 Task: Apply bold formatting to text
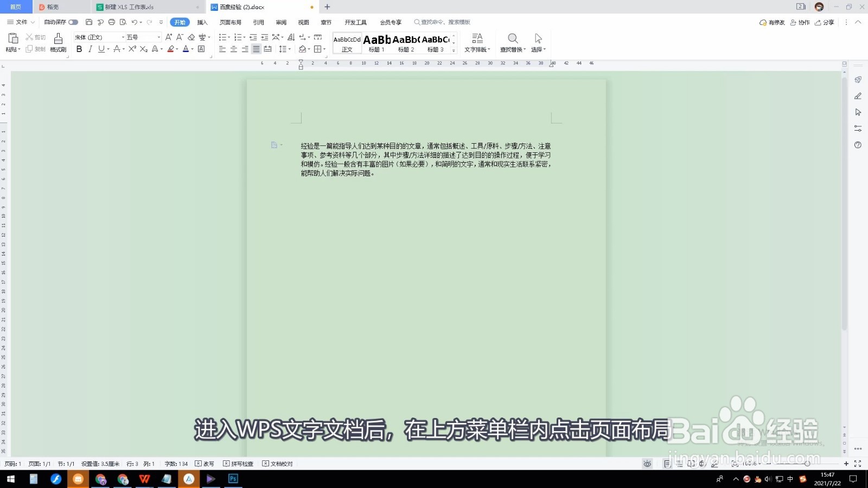tap(79, 49)
